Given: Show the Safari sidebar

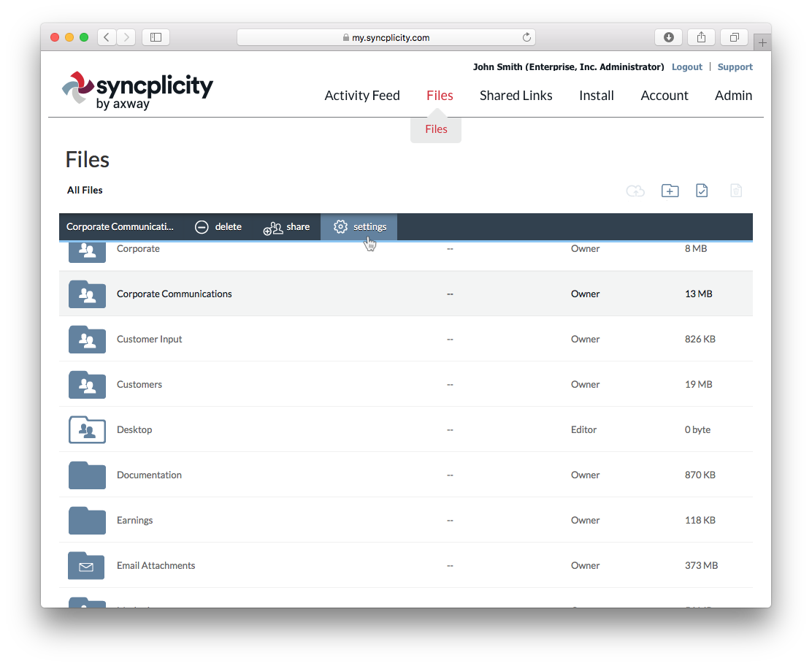Looking at the screenshot, I should pyautogui.click(x=156, y=37).
